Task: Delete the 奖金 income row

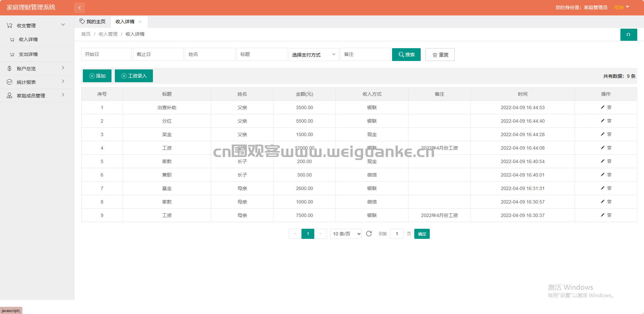Action: 609,134
